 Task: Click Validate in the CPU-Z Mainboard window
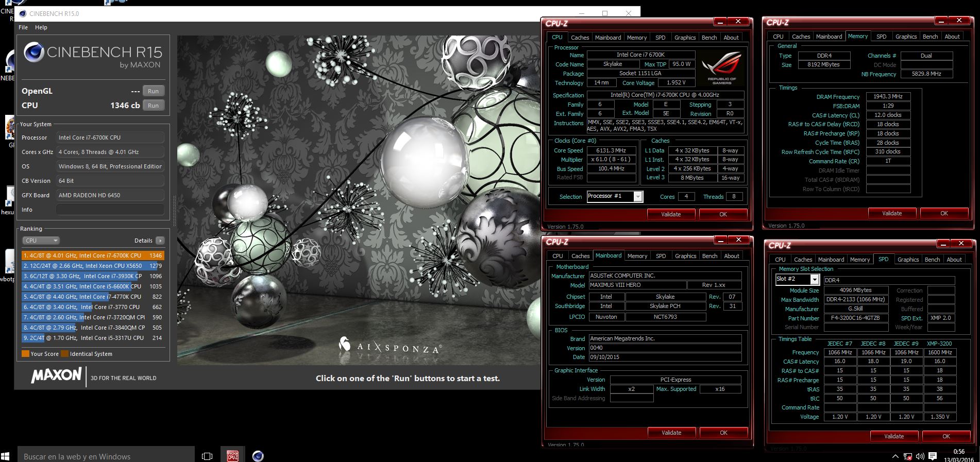click(671, 433)
